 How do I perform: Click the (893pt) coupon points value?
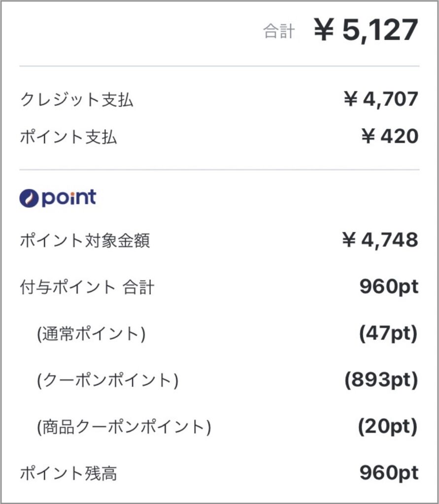[x=381, y=380]
